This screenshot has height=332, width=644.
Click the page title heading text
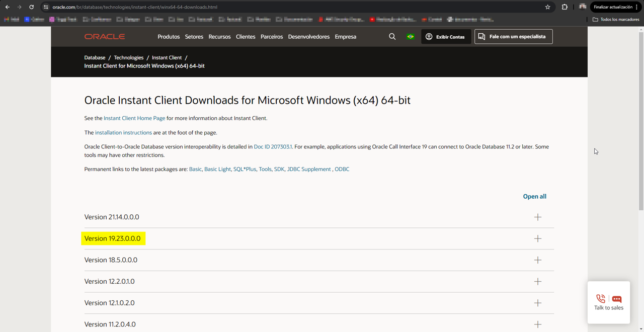tap(247, 100)
